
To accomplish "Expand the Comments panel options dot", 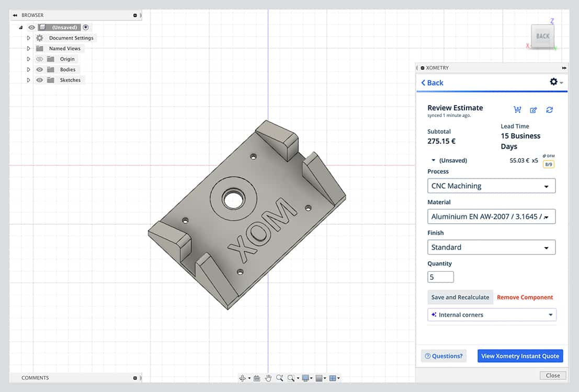I will pyautogui.click(x=135, y=378).
